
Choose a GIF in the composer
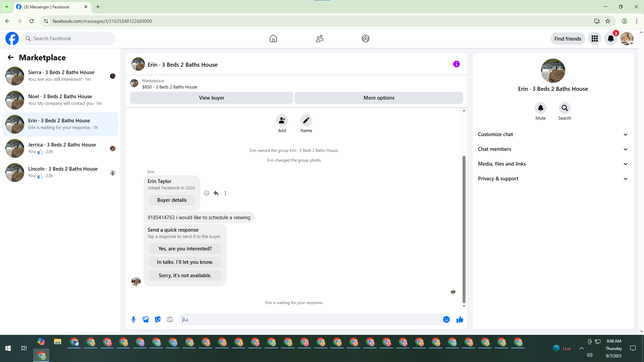(170, 319)
